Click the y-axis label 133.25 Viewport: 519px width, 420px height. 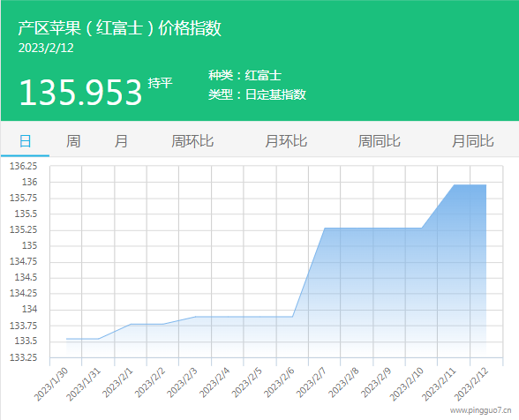click(24, 357)
